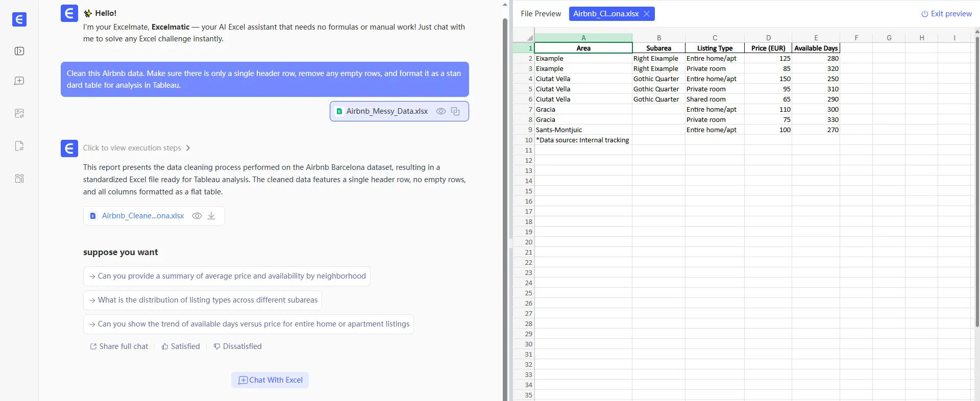Open the dashboard layout sidebar icon

(19, 179)
